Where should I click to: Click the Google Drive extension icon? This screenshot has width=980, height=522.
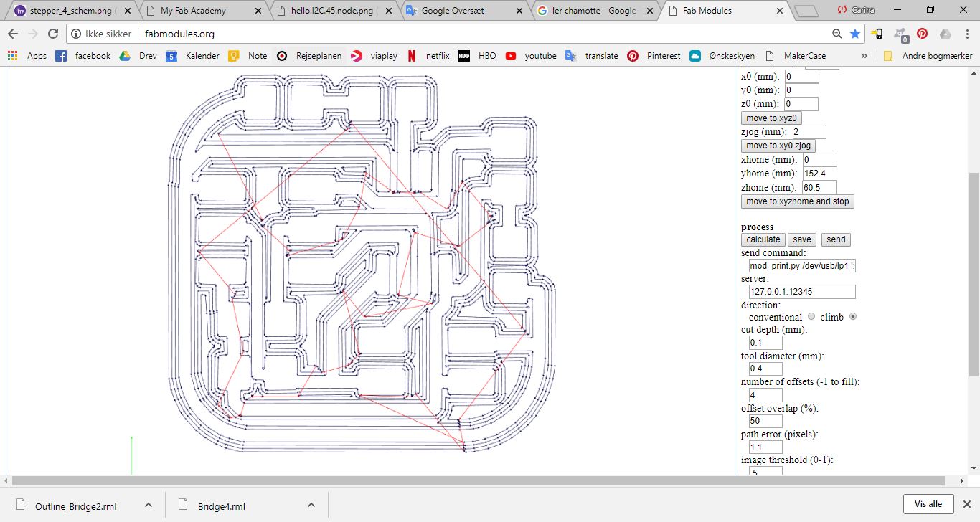click(946, 34)
